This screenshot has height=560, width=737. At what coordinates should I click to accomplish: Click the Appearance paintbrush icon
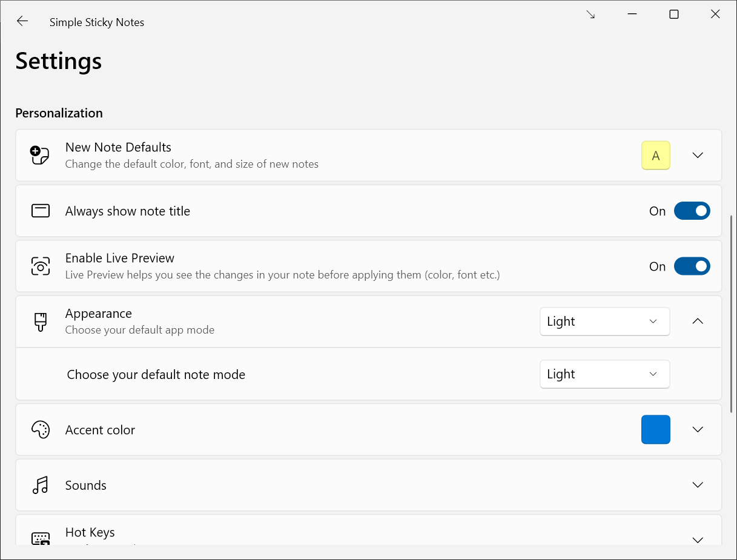coord(40,321)
